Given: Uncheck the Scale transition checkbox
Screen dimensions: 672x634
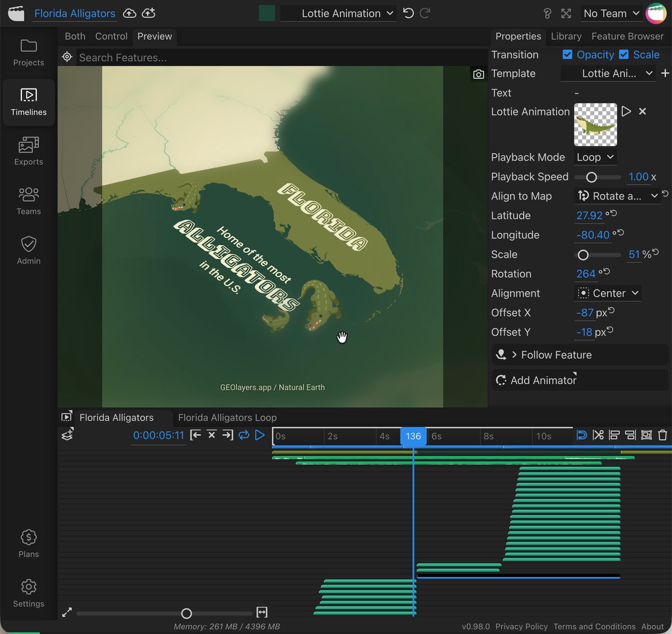Looking at the screenshot, I should point(624,54).
